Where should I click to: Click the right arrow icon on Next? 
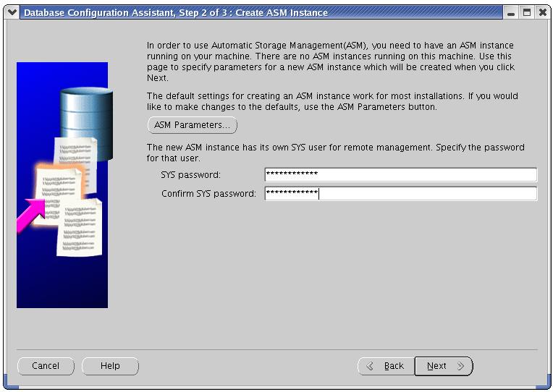(460, 366)
